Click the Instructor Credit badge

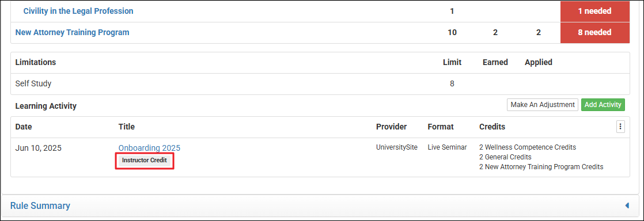tap(145, 161)
